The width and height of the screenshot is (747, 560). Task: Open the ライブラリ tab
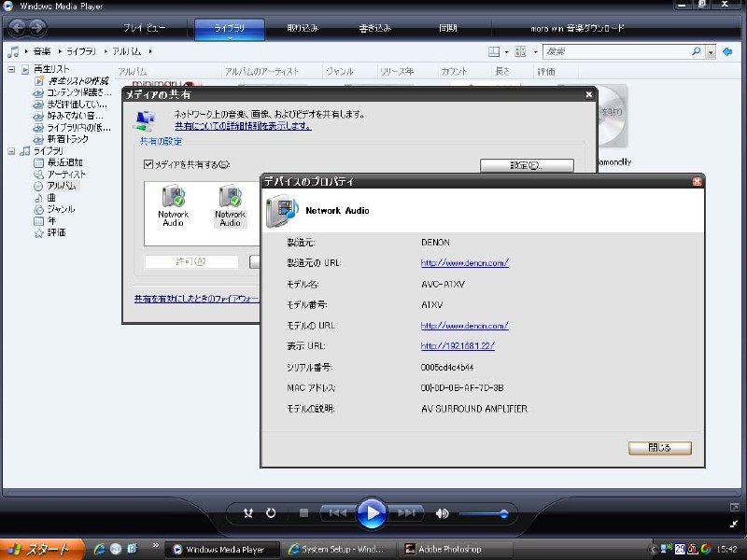click(x=230, y=28)
